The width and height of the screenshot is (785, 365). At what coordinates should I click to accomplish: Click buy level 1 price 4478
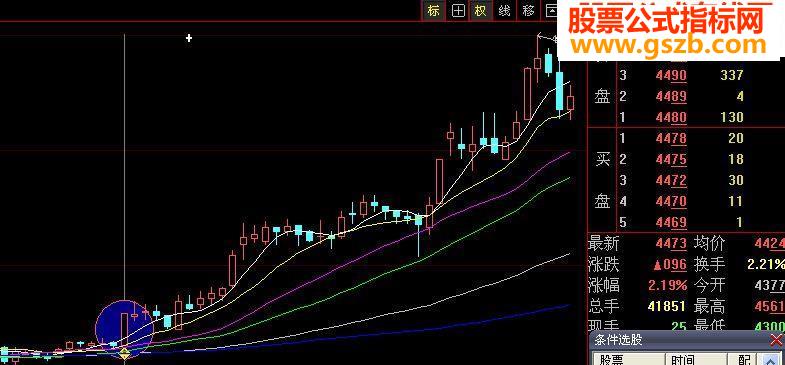pos(671,138)
